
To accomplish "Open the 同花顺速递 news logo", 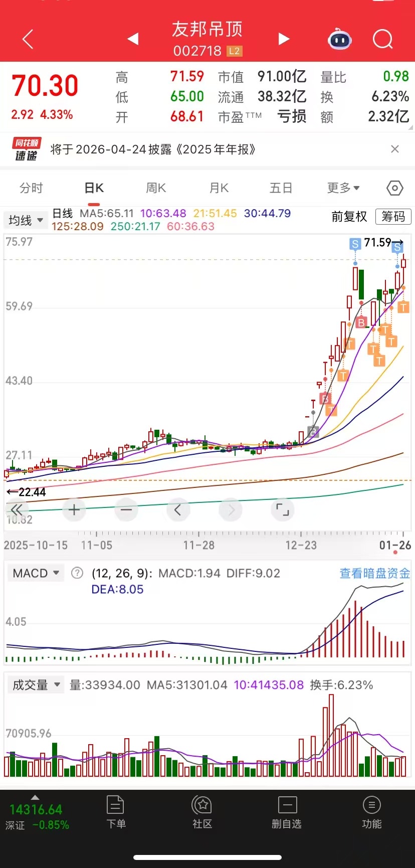I will pyautogui.click(x=26, y=149).
